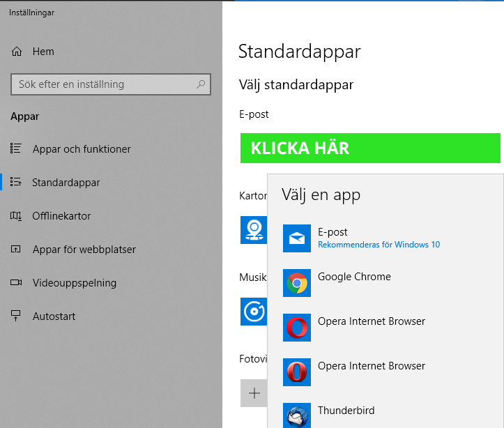This screenshot has width=504, height=428.
Task: Choose the E-post mail app icon
Action: (297, 238)
